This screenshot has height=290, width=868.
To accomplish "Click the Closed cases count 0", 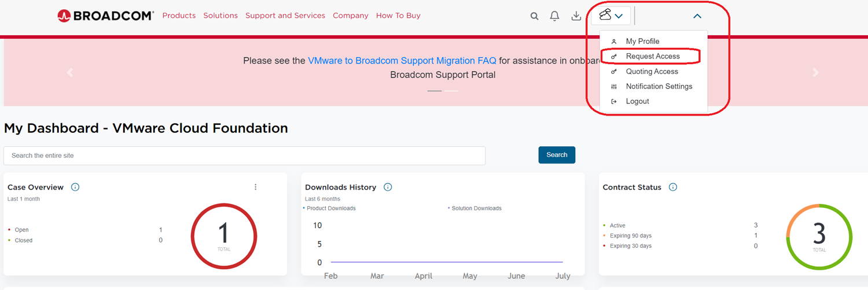I will (161, 240).
